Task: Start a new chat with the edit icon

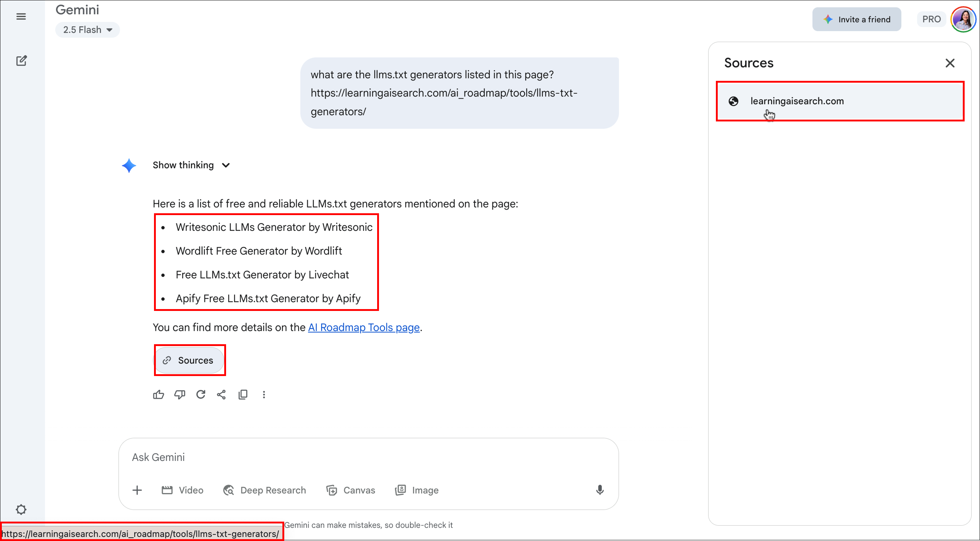Action: [x=21, y=60]
